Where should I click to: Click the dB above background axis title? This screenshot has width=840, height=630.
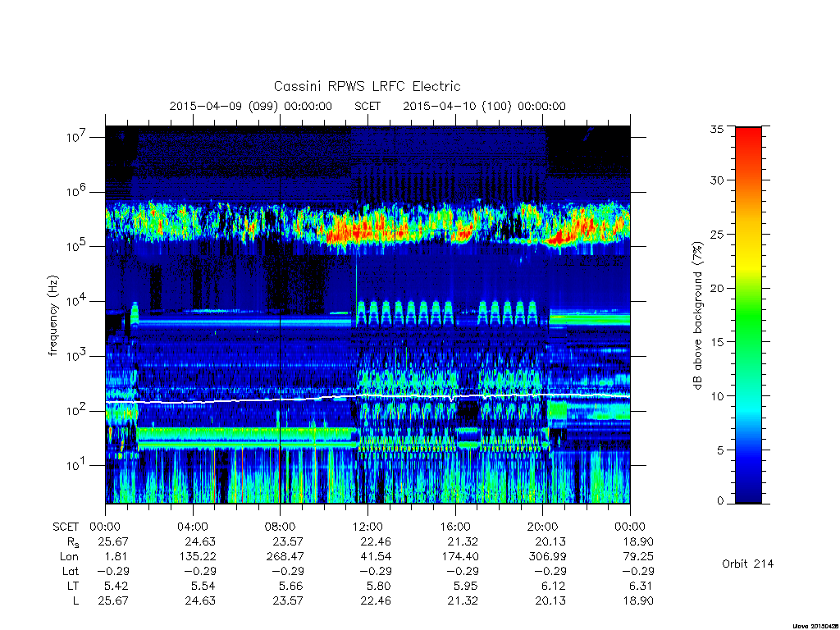pos(697,316)
